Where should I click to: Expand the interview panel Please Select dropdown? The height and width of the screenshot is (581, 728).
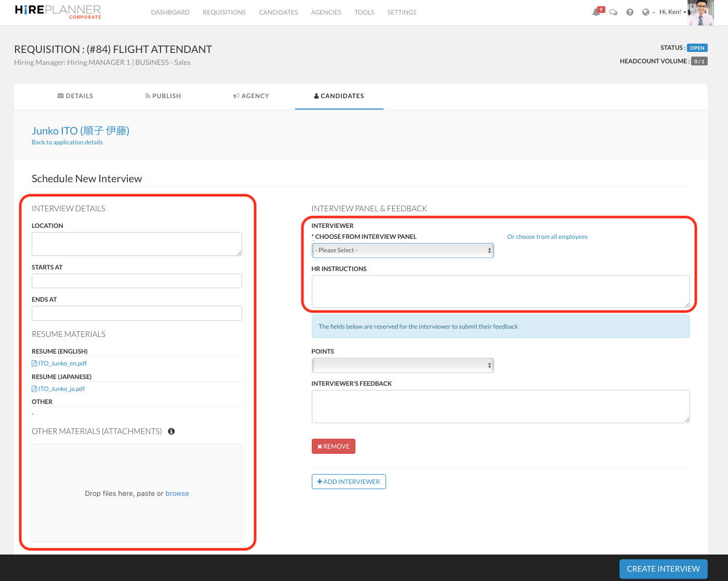point(403,250)
